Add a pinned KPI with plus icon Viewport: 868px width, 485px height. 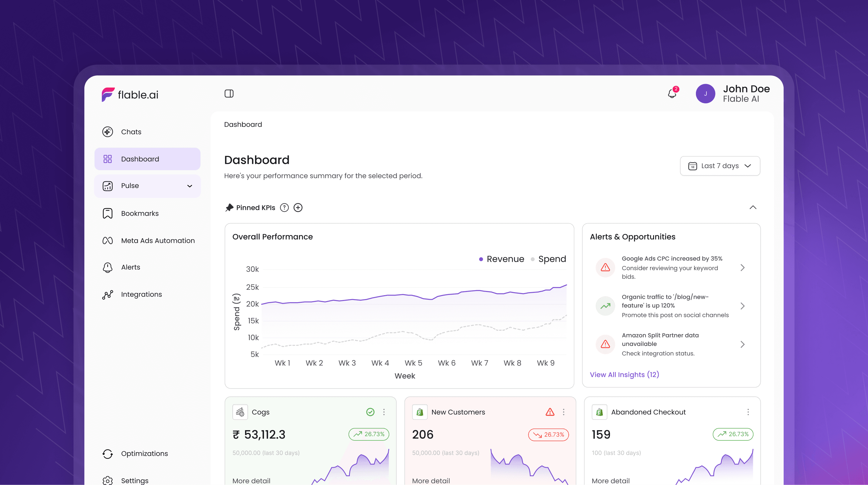[298, 208]
